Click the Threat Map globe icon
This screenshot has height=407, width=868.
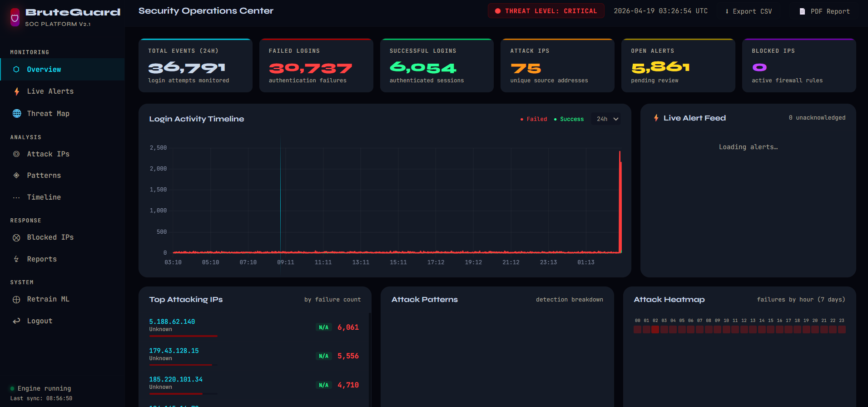click(x=17, y=114)
